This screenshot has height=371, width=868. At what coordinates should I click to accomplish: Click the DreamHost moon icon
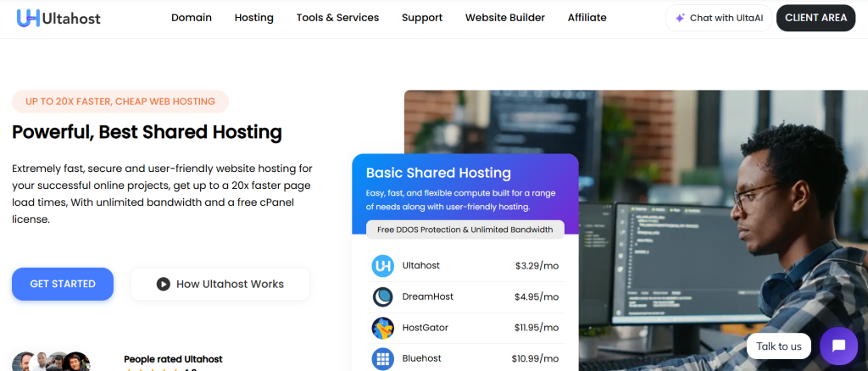[382, 297]
